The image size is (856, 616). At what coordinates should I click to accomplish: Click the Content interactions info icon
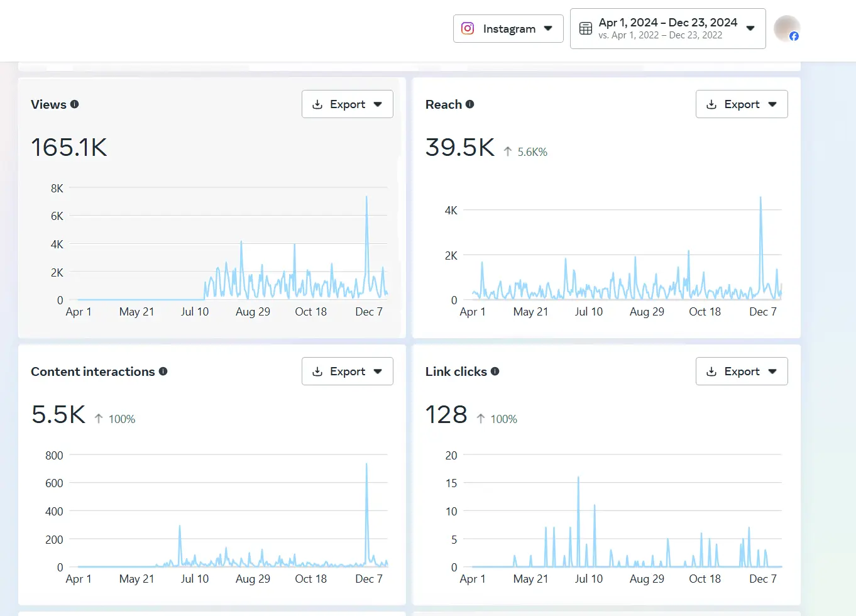pos(163,371)
